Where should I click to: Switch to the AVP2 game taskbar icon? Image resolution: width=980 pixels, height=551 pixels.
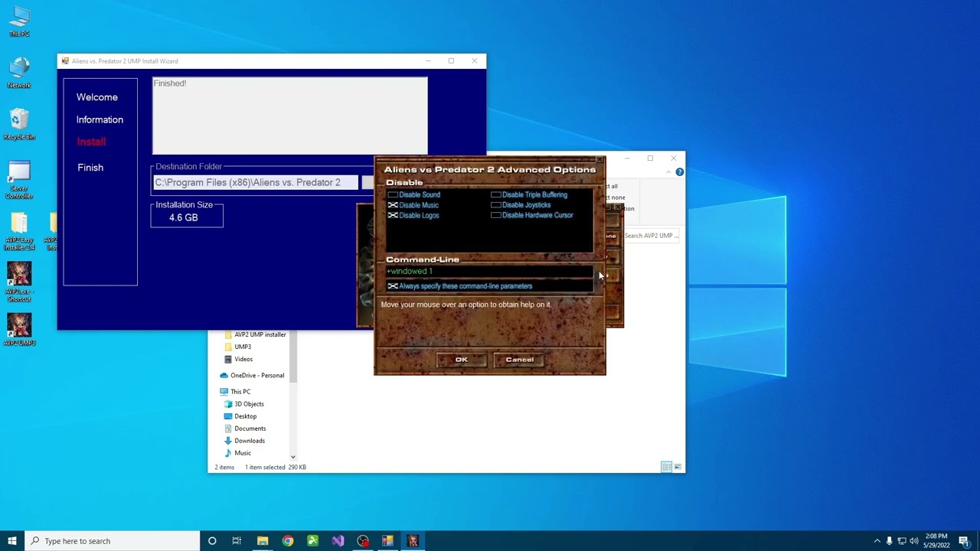413,541
